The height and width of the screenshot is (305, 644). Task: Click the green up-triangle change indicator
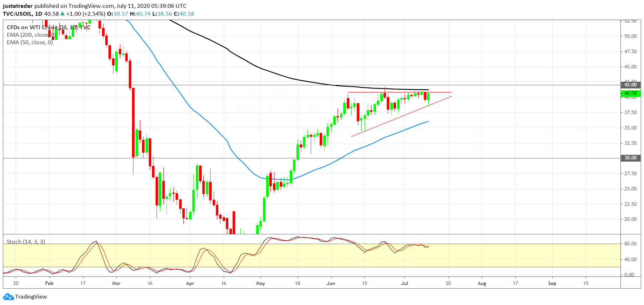click(x=62, y=14)
